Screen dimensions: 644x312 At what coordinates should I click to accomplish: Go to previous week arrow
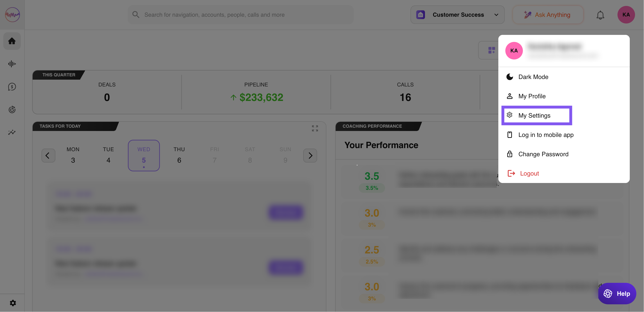(48, 156)
